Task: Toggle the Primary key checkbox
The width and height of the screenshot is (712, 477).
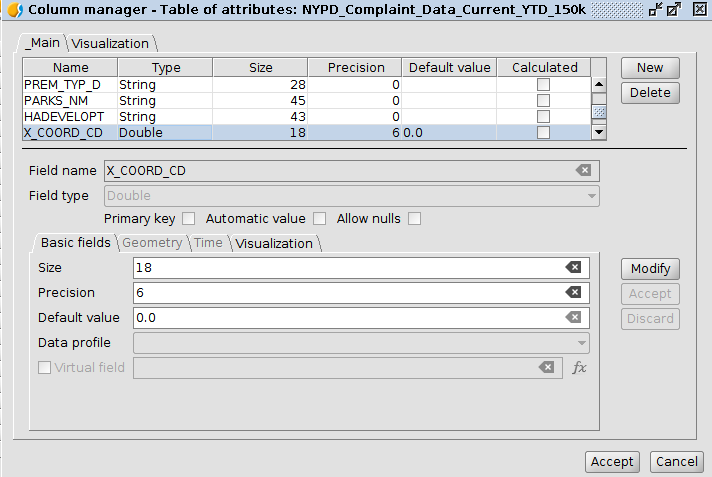Action: click(188, 219)
